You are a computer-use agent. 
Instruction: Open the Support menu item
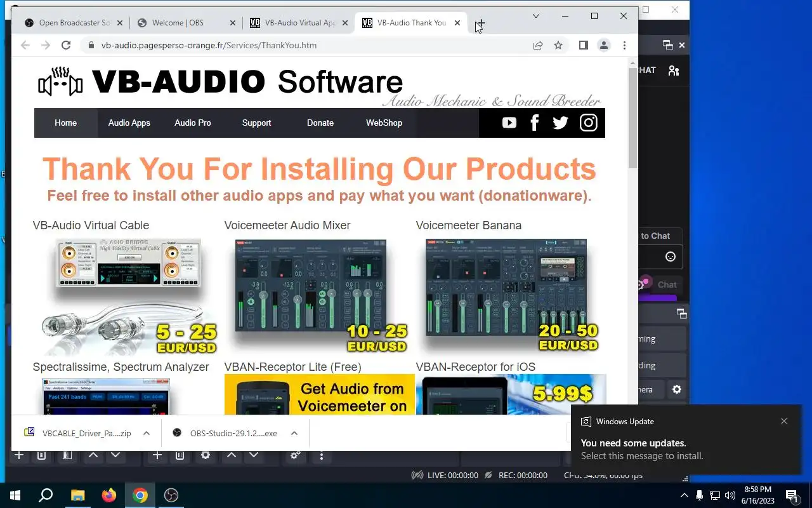(256, 123)
